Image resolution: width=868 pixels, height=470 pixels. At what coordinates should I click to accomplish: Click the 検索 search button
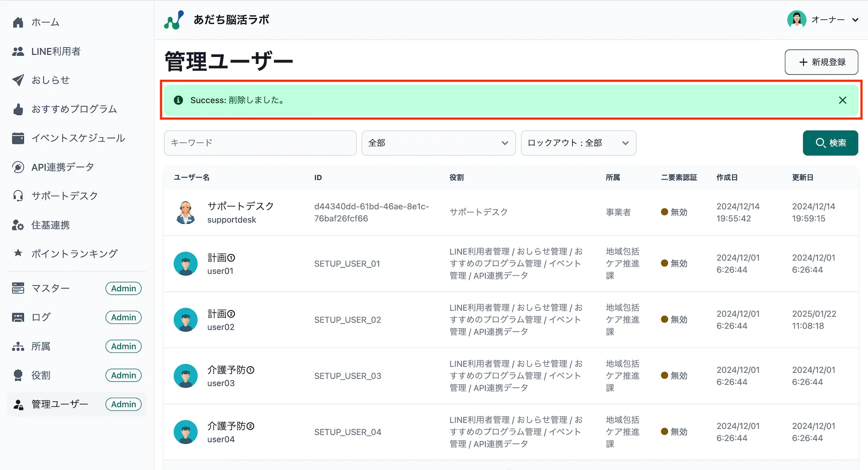[830, 143]
